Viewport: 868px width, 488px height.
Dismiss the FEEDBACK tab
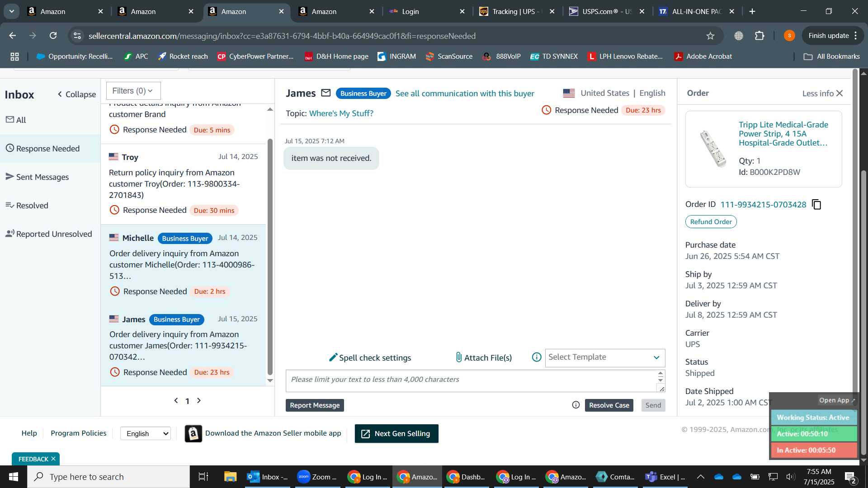(53, 459)
